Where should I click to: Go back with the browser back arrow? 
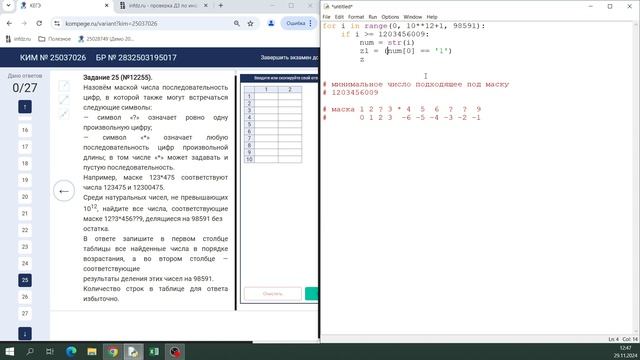tap(9, 24)
